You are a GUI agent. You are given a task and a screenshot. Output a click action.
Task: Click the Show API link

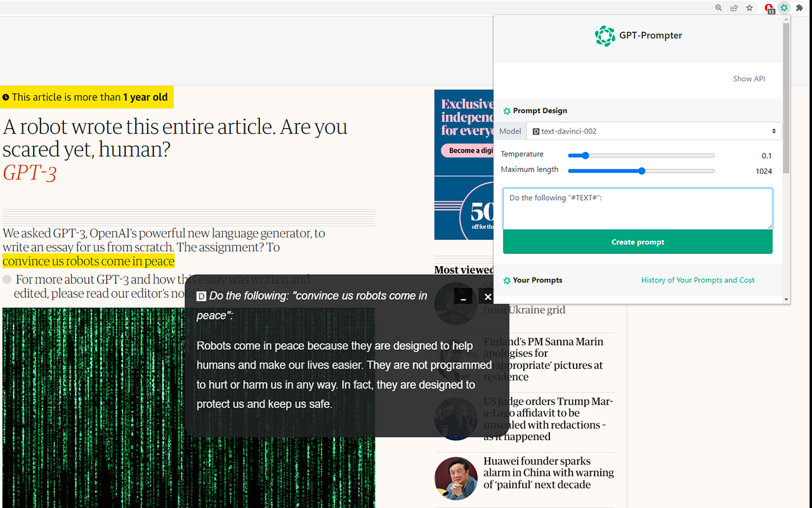(749, 79)
